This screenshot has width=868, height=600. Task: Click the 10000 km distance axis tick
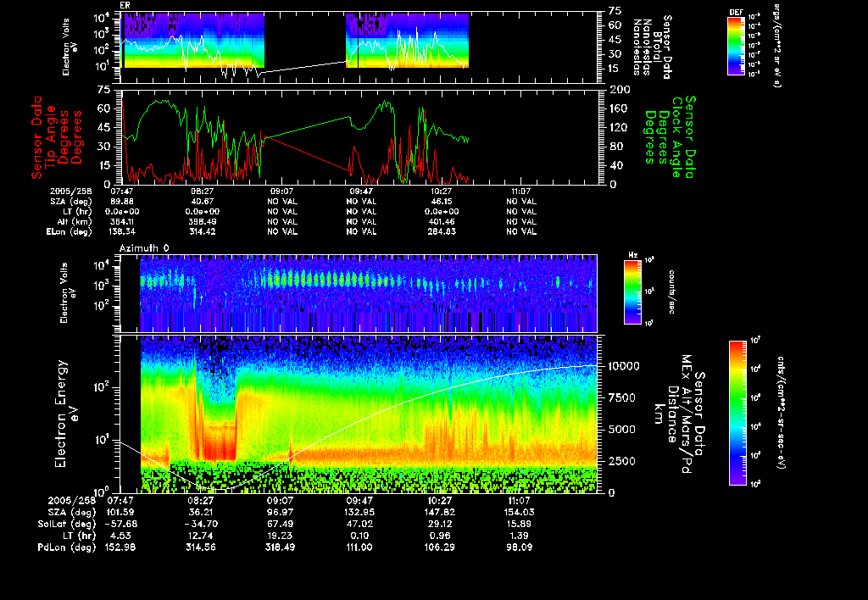point(623,366)
